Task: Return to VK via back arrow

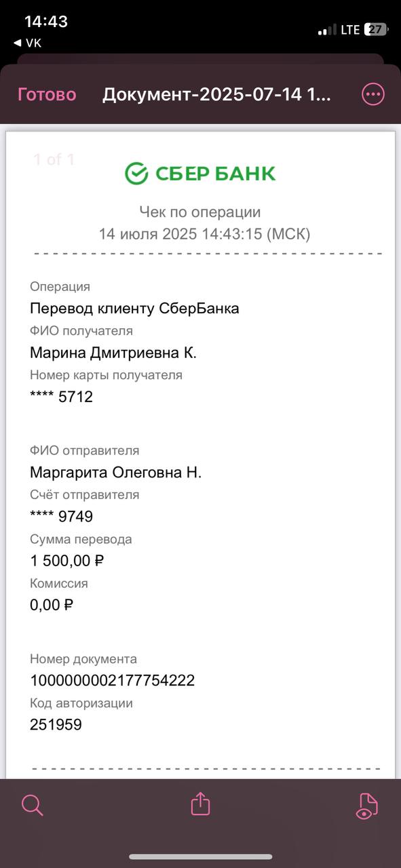Action: click(27, 42)
